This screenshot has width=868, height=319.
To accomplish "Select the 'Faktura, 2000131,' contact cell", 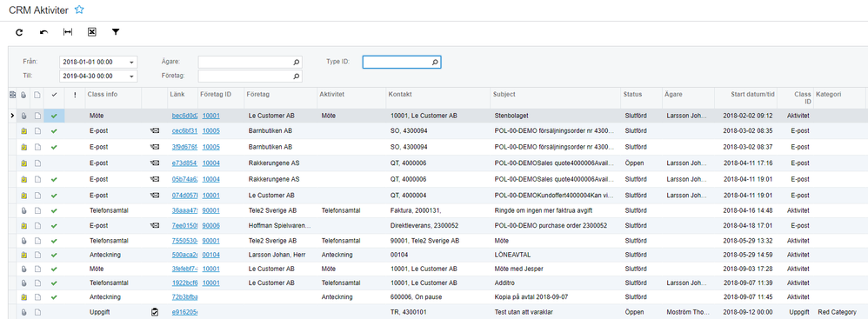I will (x=438, y=210).
